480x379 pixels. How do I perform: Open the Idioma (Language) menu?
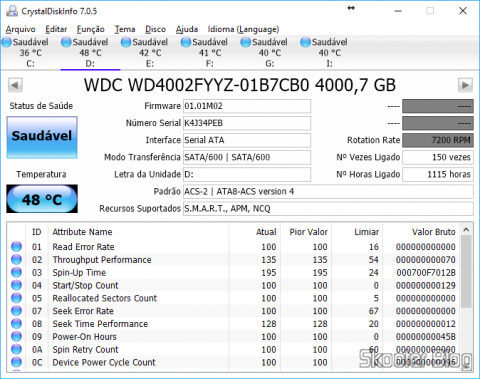pos(243,29)
